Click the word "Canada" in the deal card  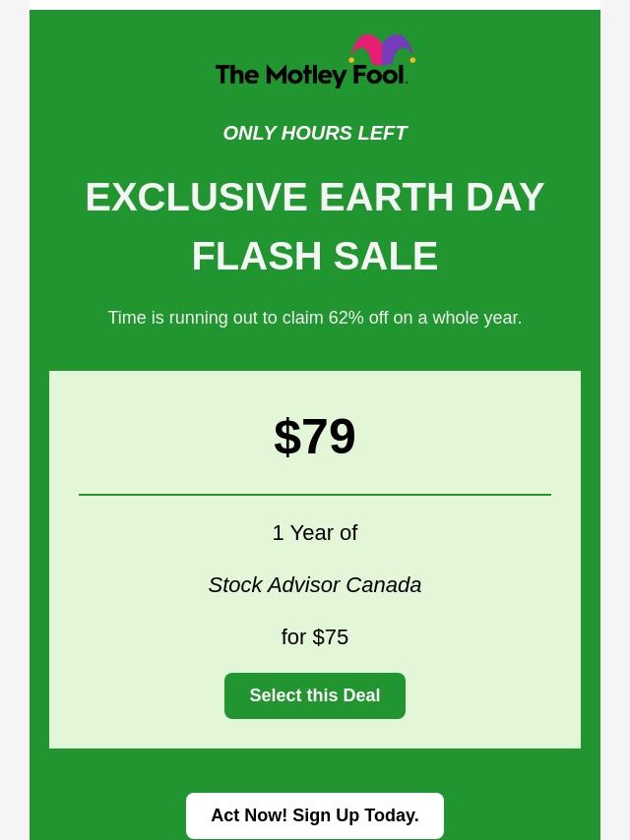pyautogui.click(x=383, y=585)
